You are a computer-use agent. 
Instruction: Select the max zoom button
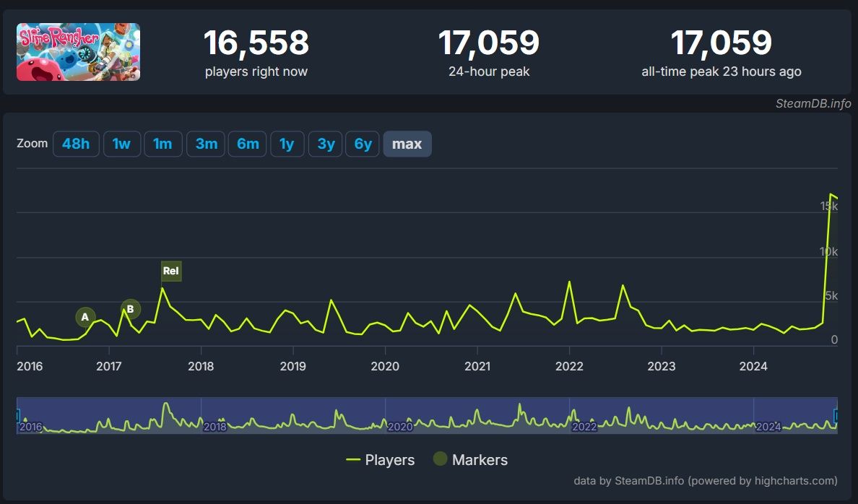click(407, 144)
